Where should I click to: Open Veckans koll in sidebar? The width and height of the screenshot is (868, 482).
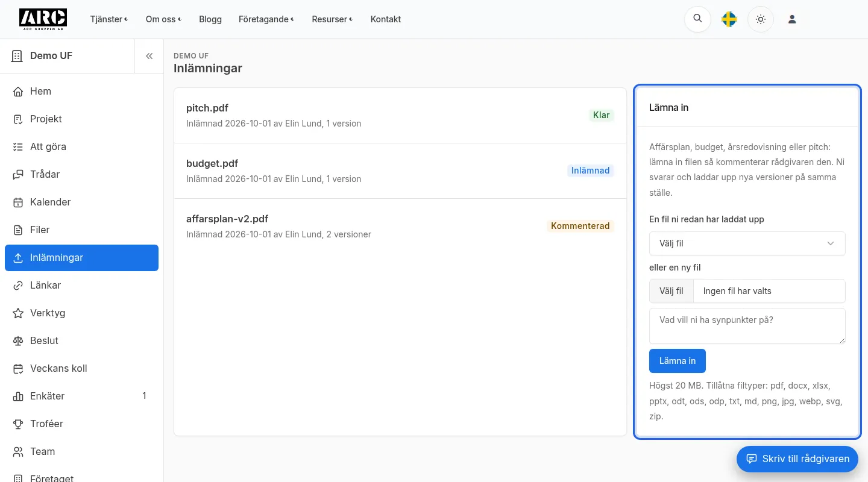[x=81, y=369]
